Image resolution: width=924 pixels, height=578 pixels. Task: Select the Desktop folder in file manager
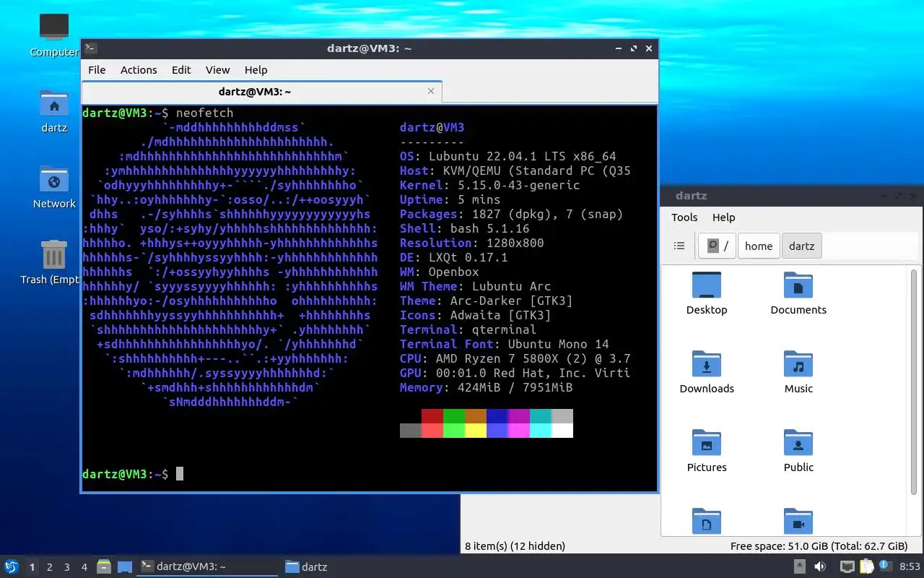click(707, 294)
